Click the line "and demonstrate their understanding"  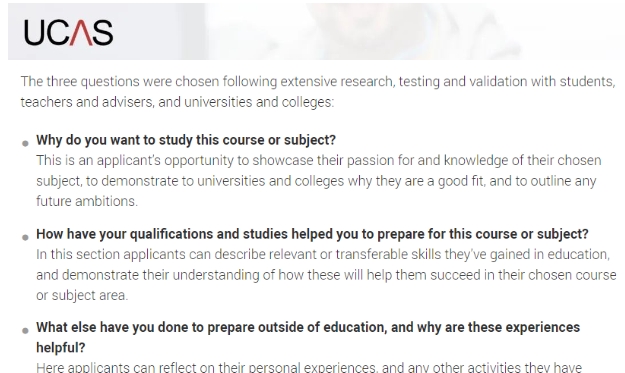[326, 275]
